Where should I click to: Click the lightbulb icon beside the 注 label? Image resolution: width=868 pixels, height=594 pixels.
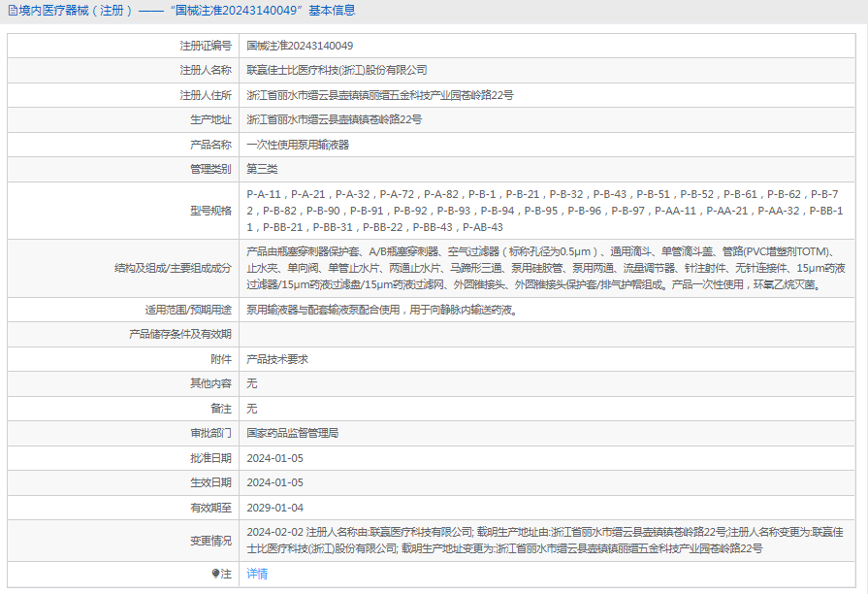click(x=215, y=574)
